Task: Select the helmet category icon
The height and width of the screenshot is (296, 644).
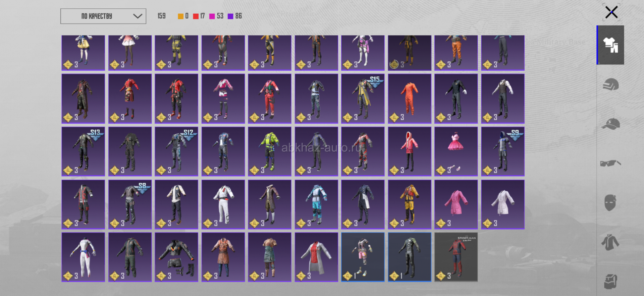Action: (610, 84)
